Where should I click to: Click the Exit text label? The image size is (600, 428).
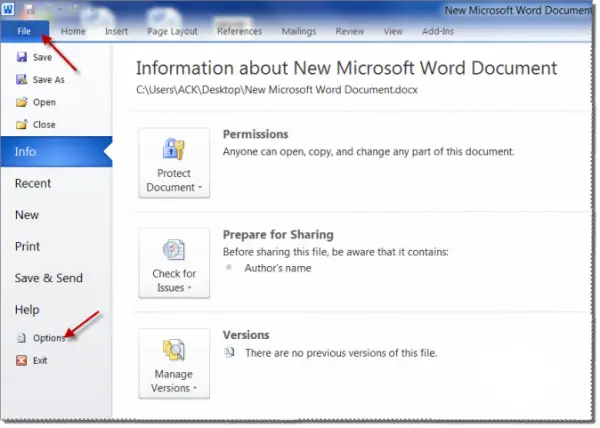tap(40, 360)
